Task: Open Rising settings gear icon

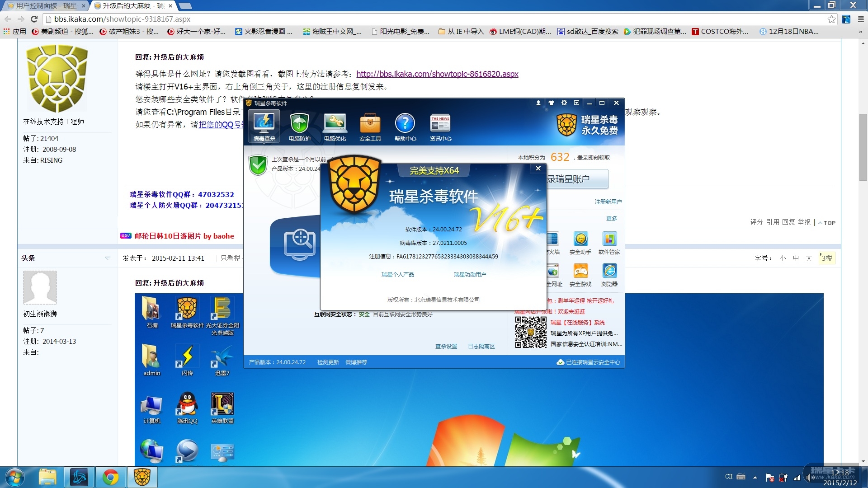Action: 564,103
